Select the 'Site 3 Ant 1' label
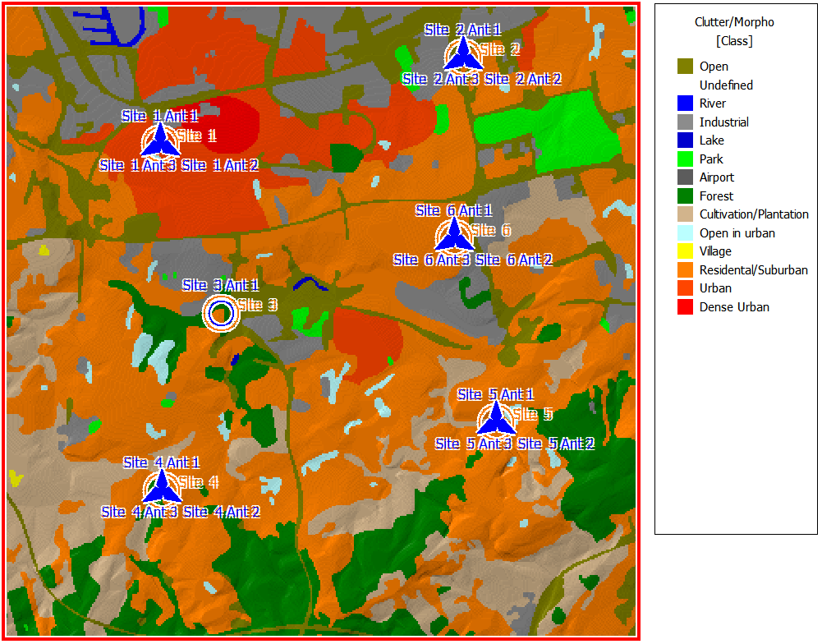This screenshot has height=644, width=822. 220,285
